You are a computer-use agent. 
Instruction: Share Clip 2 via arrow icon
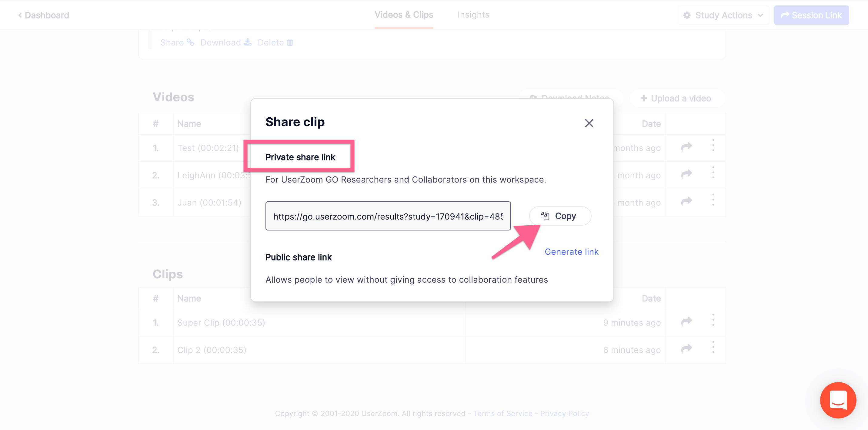click(x=686, y=349)
